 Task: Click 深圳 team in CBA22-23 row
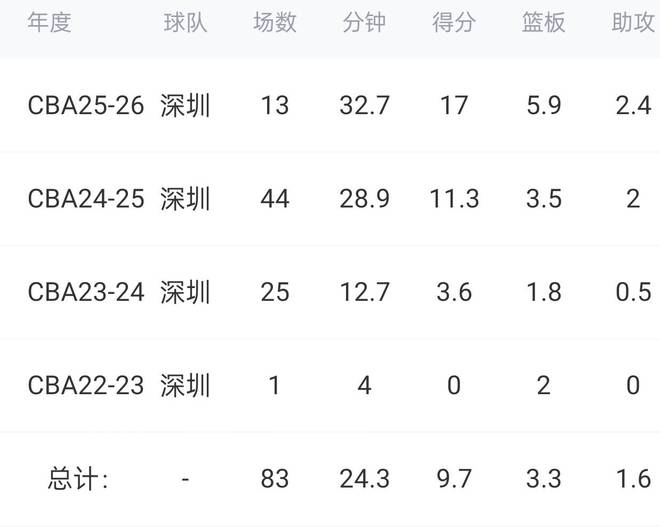pos(185,385)
